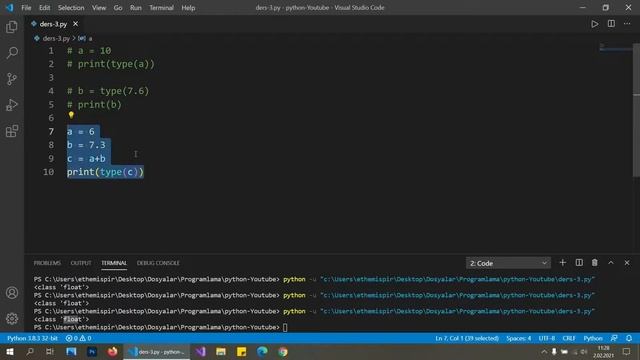Open Task View on the taskbar

click(50, 351)
